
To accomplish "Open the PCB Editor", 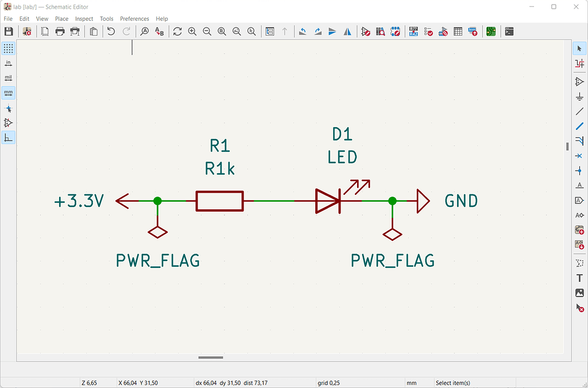I will (x=490, y=31).
